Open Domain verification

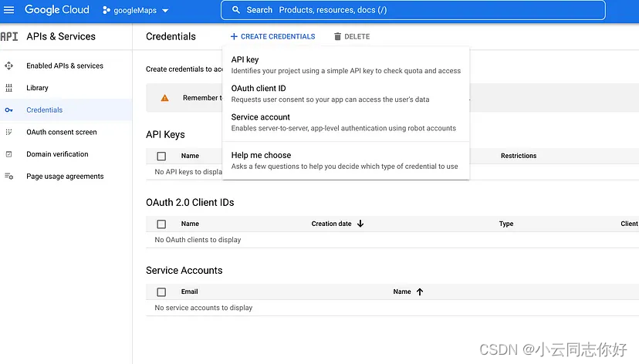click(57, 154)
